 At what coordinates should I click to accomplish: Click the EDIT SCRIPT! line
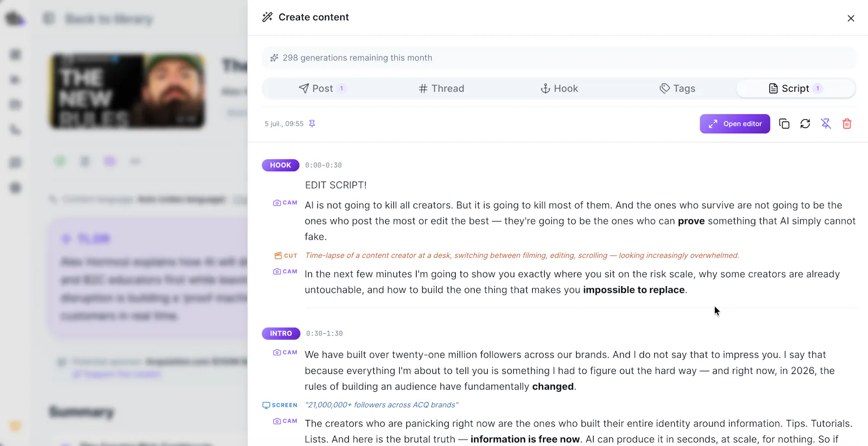pyautogui.click(x=336, y=185)
